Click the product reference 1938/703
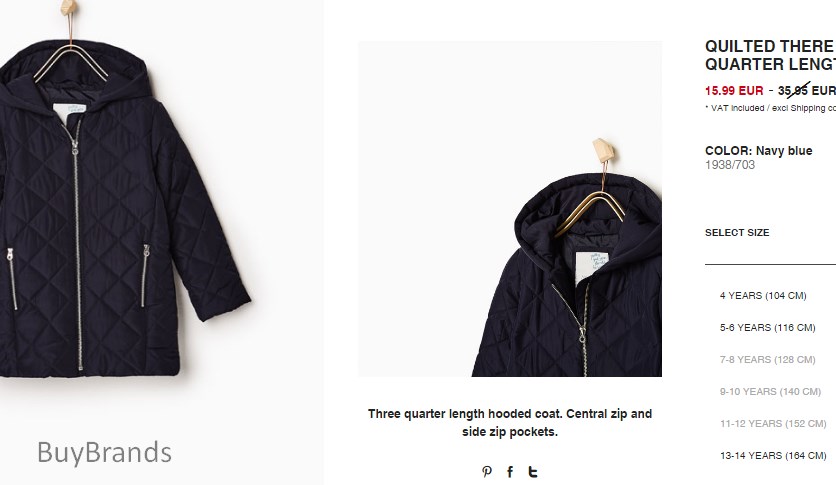Image resolution: width=836 pixels, height=485 pixels. [x=730, y=165]
